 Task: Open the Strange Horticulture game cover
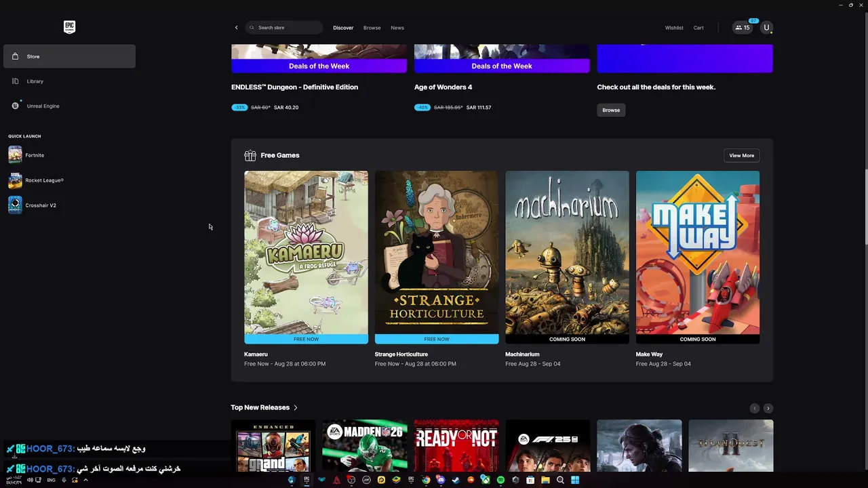(437, 258)
